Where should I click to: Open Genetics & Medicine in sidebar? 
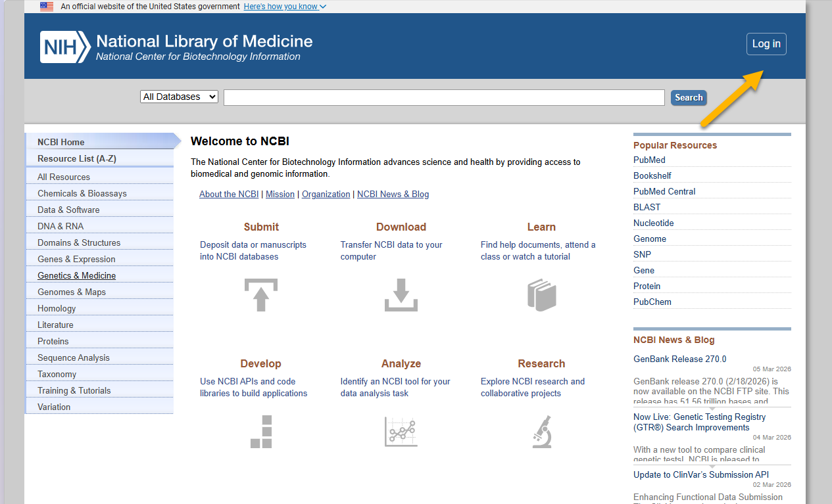(76, 275)
